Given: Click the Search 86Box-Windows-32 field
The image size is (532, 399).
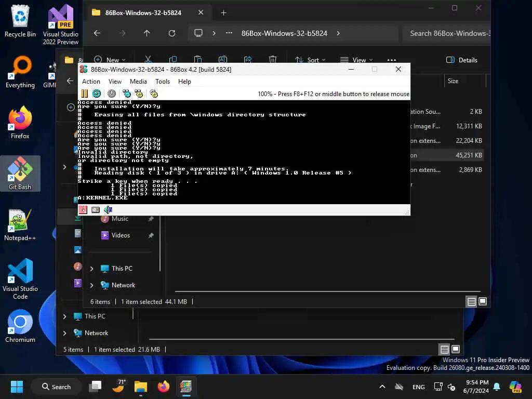Looking at the screenshot, I should coord(446,33).
